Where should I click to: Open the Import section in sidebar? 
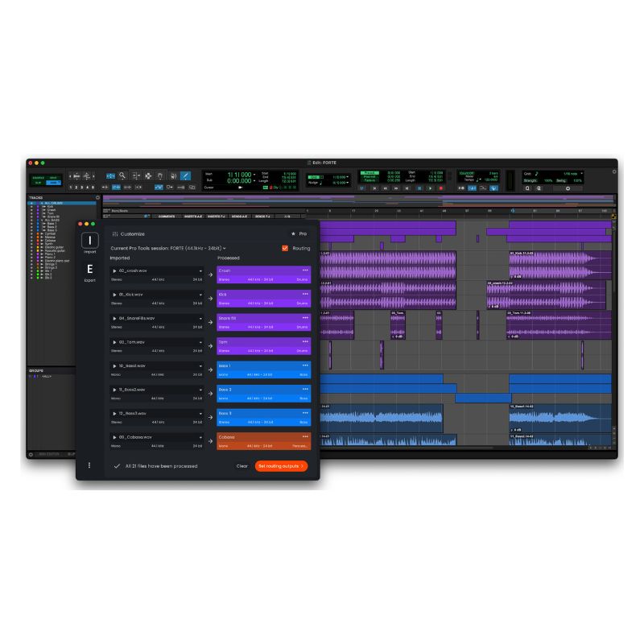(90, 242)
